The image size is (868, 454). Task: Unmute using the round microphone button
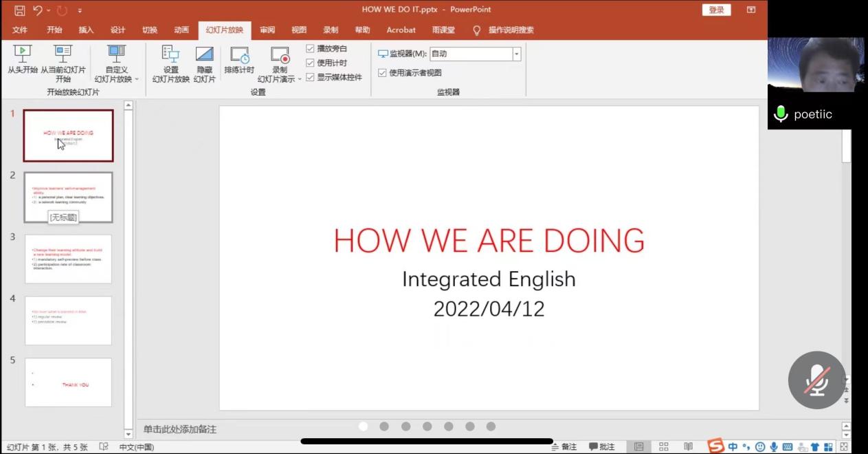click(x=816, y=380)
